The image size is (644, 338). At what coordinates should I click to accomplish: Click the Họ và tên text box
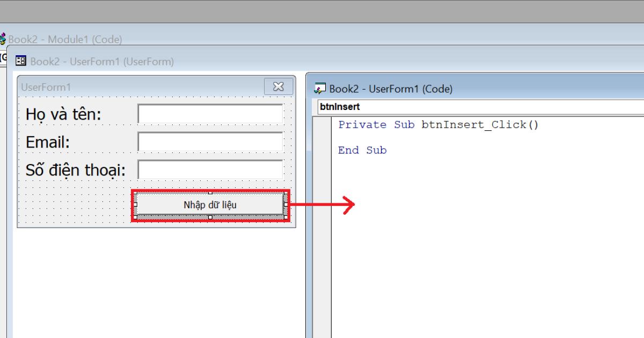210,113
